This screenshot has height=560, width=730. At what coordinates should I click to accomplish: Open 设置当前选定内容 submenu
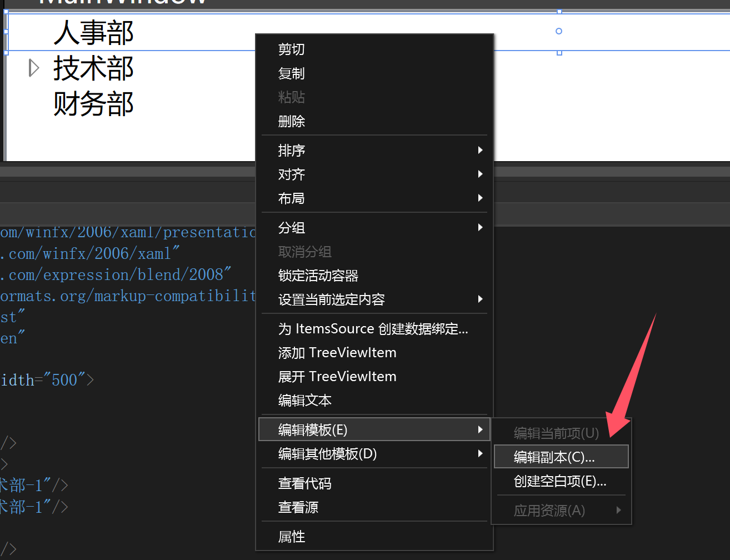tap(374, 299)
